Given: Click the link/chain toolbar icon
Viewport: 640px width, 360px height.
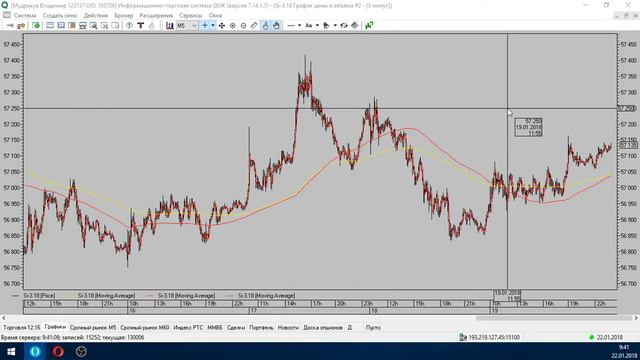Looking at the screenshot, I should coord(344,25).
